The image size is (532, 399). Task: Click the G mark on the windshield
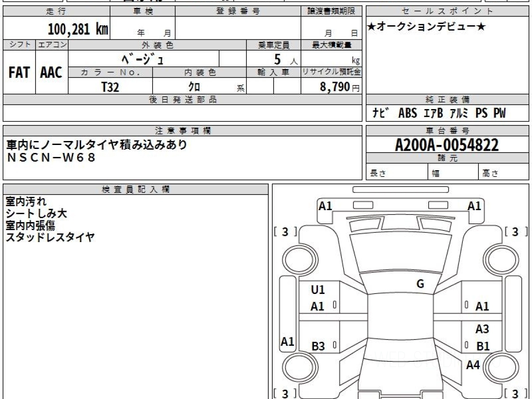tap(421, 284)
